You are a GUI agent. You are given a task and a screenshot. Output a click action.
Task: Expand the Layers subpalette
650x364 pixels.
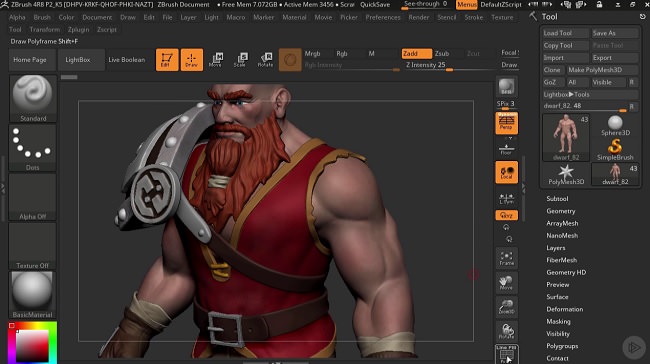[555, 248]
